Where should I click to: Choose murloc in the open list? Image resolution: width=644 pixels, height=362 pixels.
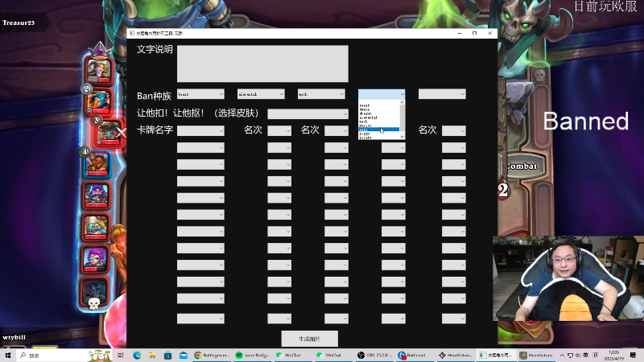tap(378, 125)
